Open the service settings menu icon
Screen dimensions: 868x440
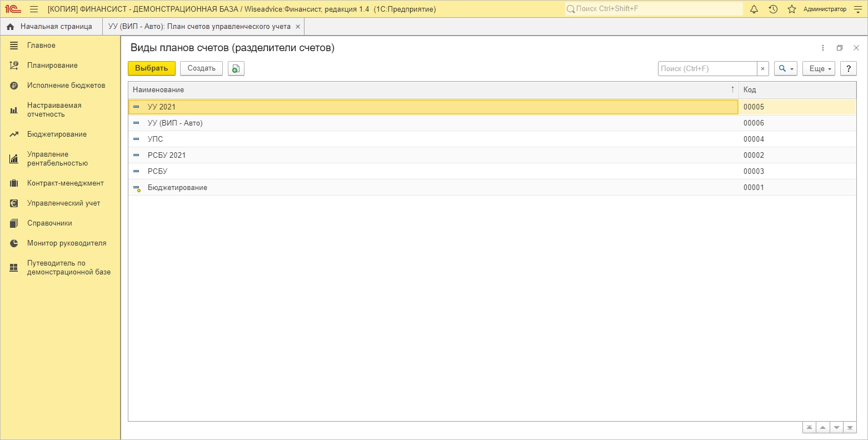point(857,9)
